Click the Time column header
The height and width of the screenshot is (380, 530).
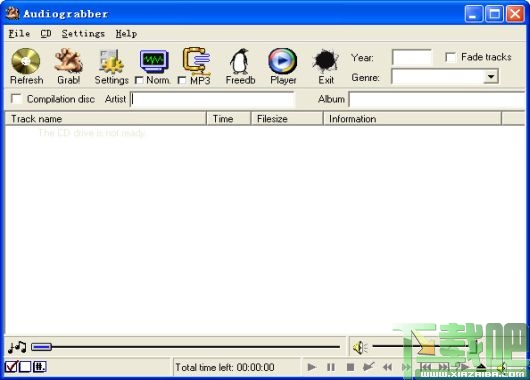point(229,119)
